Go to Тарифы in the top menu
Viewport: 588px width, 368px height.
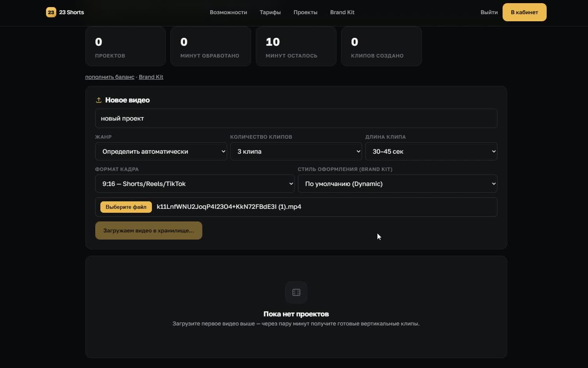270,12
